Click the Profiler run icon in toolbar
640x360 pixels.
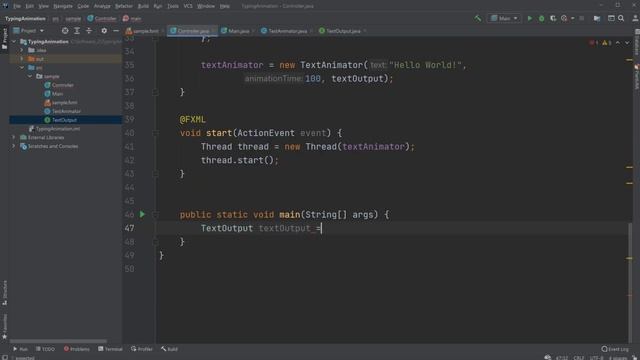pyautogui.click(x=564, y=18)
